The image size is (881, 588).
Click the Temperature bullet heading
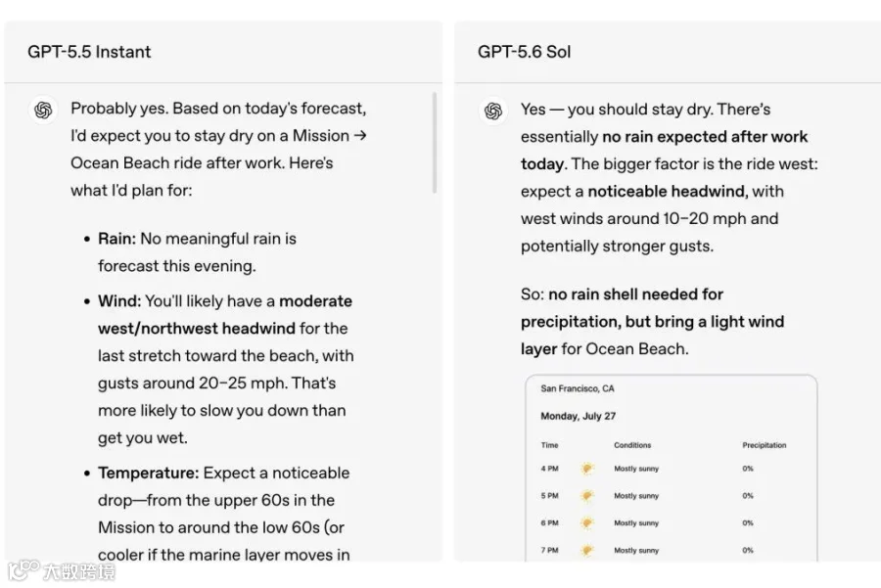click(149, 473)
